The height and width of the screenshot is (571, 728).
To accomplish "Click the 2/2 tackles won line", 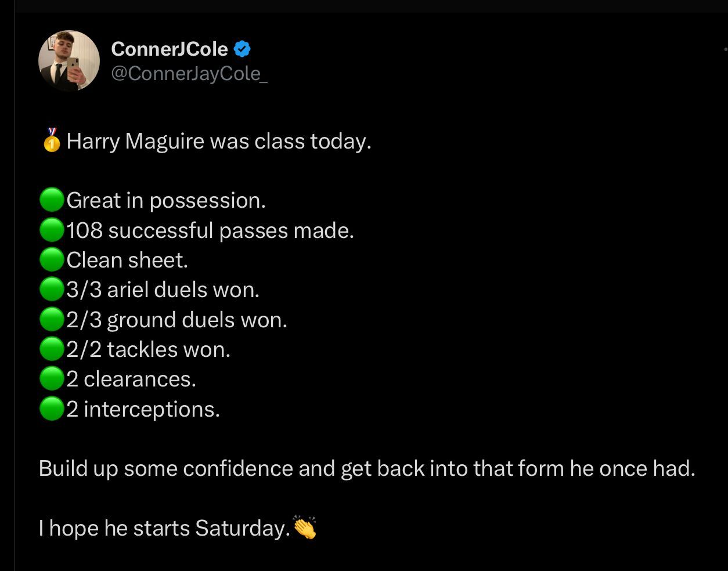I will (148, 349).
